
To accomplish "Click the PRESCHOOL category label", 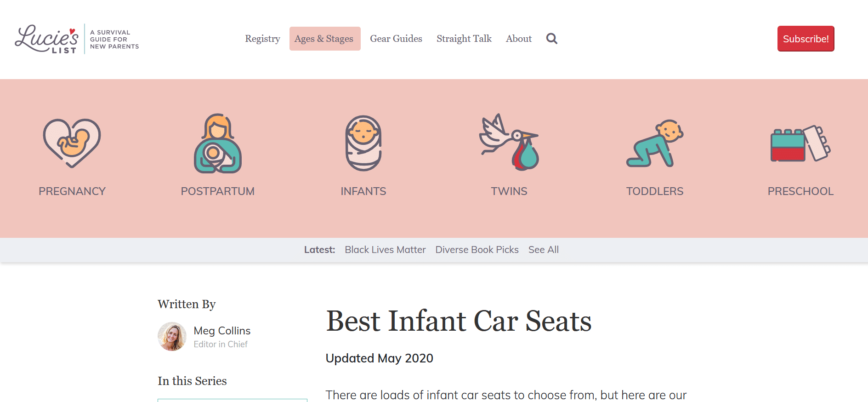I will 800,191.
